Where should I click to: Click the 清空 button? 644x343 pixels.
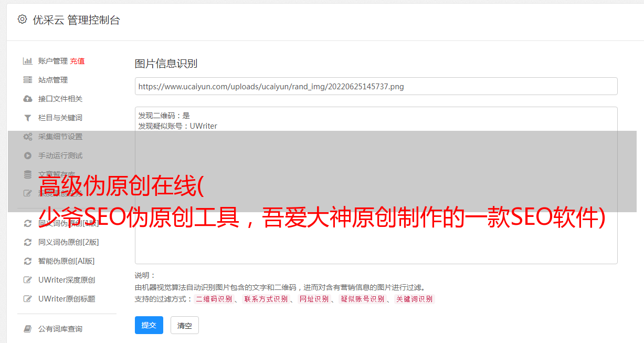(x=185, y=325)
